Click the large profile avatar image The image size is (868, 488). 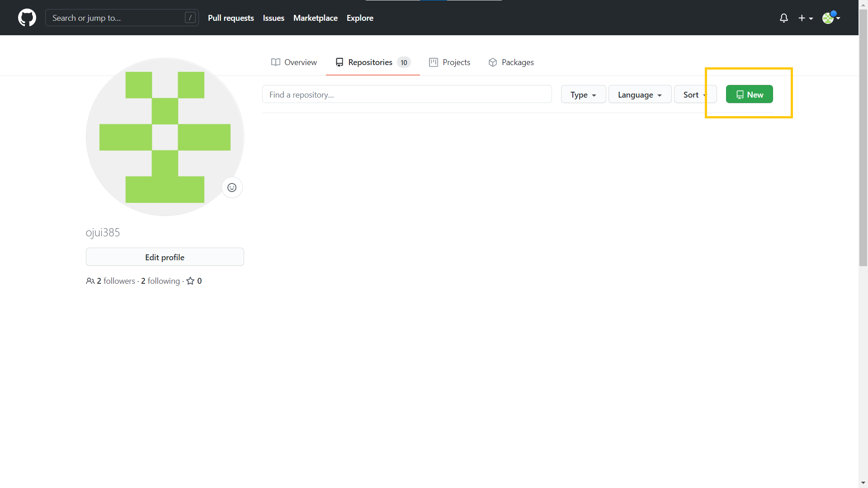pos(165,137)
